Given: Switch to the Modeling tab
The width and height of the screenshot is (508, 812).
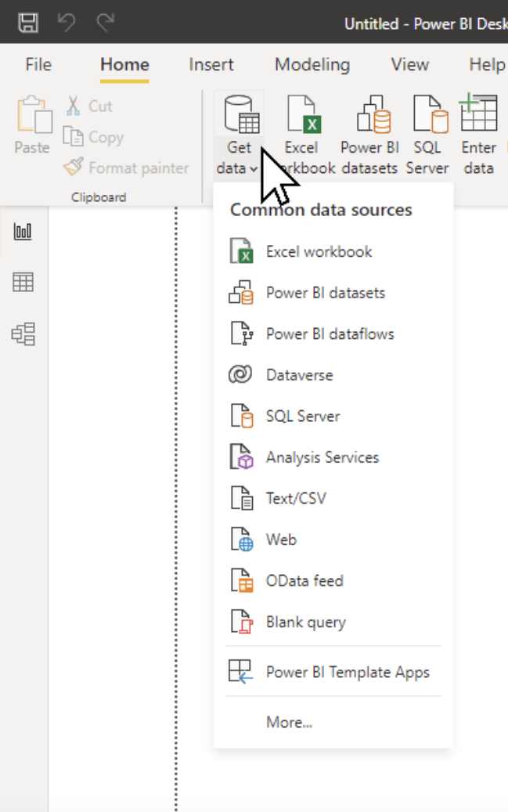Looking at the screenshot, I should [312, 65].
